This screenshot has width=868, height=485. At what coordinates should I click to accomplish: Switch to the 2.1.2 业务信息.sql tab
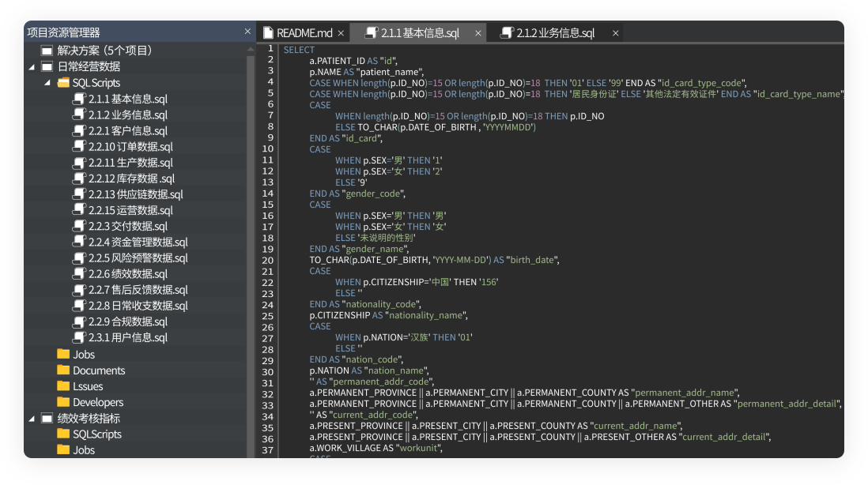pos(555,33)
